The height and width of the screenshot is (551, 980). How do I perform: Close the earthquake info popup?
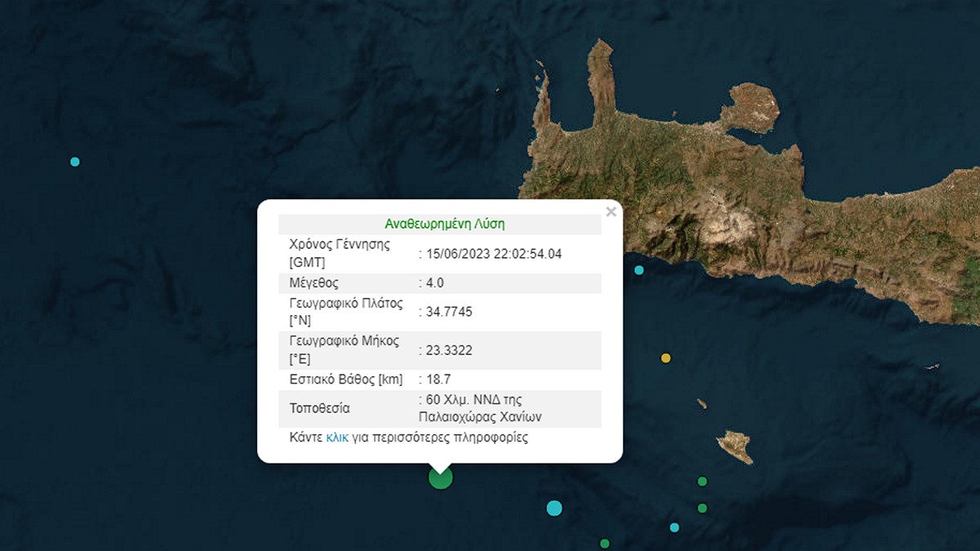point(610,212)
